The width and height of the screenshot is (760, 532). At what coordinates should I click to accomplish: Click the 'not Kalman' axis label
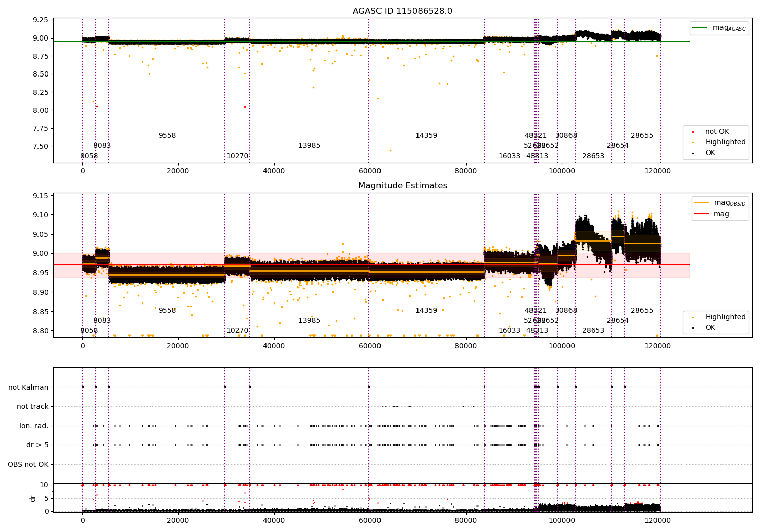tap(28, 388)
